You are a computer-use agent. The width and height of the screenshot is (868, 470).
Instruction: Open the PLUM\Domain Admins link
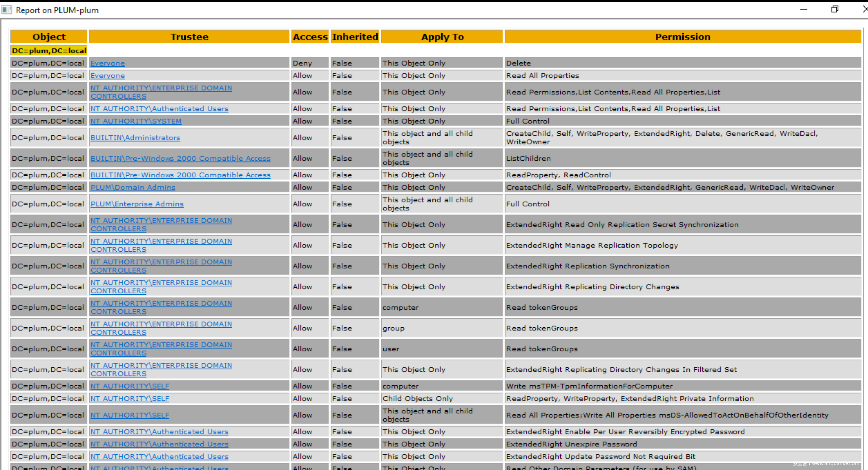[133, 187]
